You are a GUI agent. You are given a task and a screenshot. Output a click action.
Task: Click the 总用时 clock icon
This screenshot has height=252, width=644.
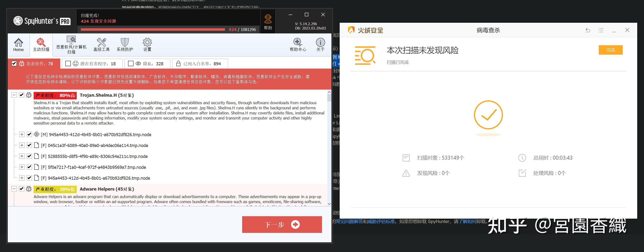coord(522,158)
